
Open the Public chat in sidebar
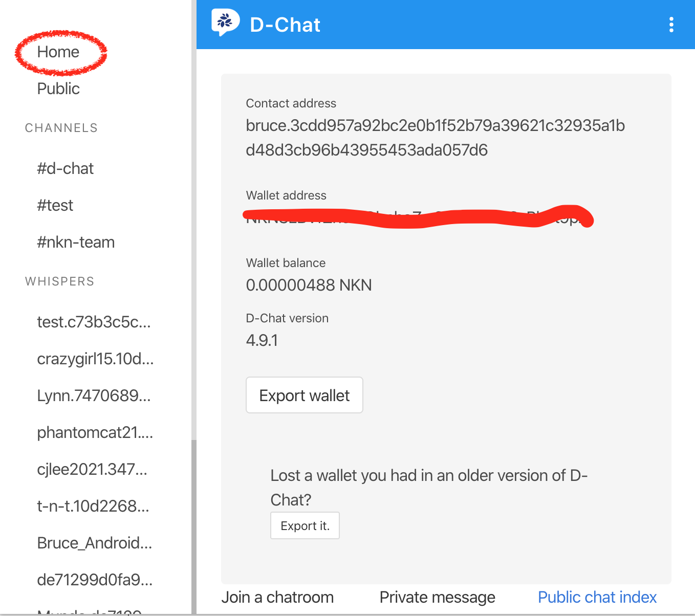point(58,89)
